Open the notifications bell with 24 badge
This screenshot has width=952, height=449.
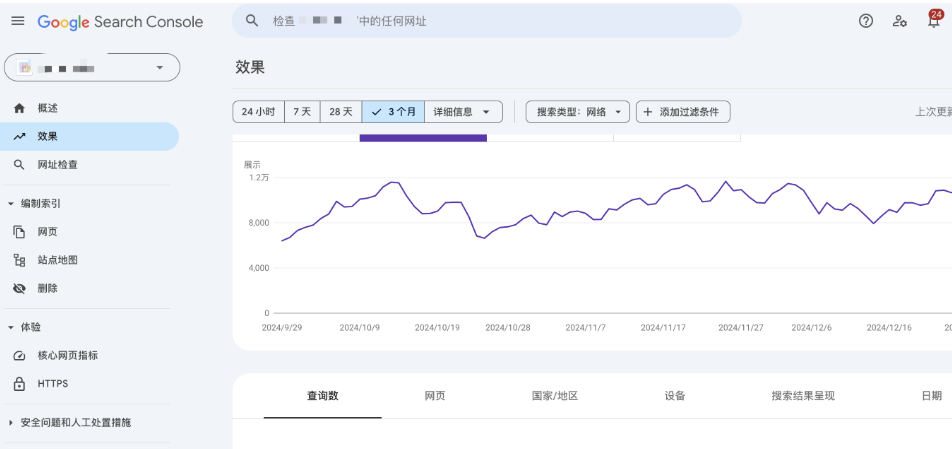933,21
